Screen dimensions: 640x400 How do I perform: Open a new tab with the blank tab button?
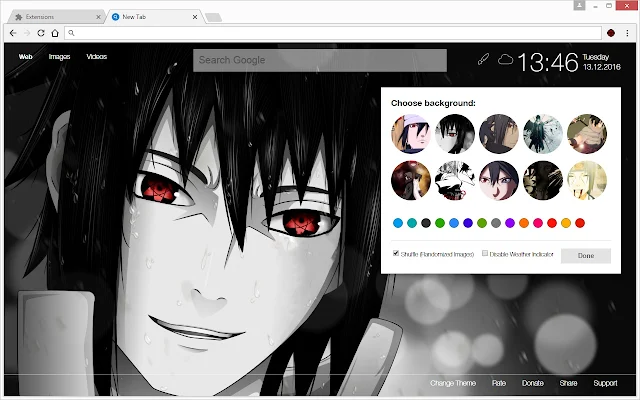click(213, 18)
